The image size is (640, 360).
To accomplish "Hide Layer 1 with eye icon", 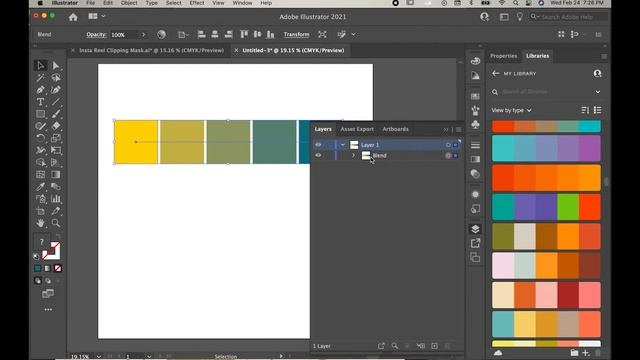I will coord(318,145).
